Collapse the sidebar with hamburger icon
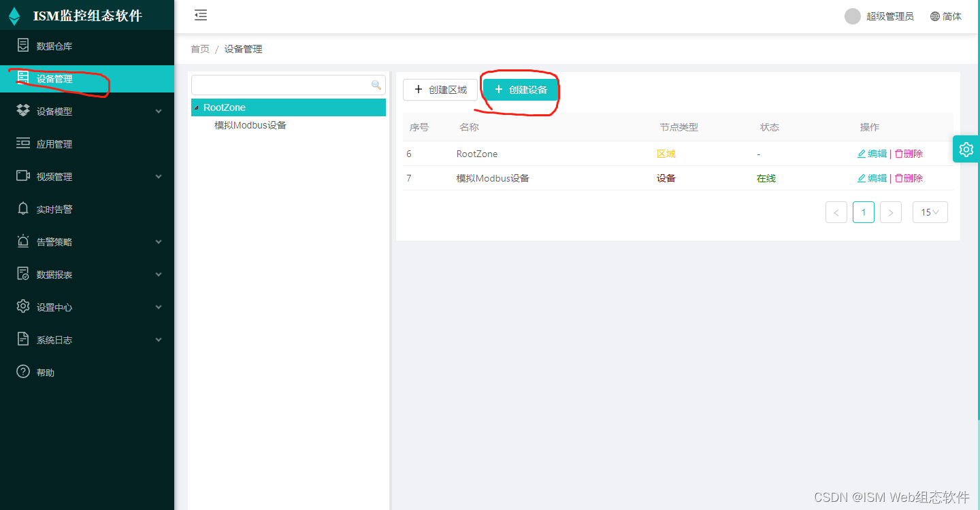Viewport: 980px width, 510px height. tap(200, 16)
